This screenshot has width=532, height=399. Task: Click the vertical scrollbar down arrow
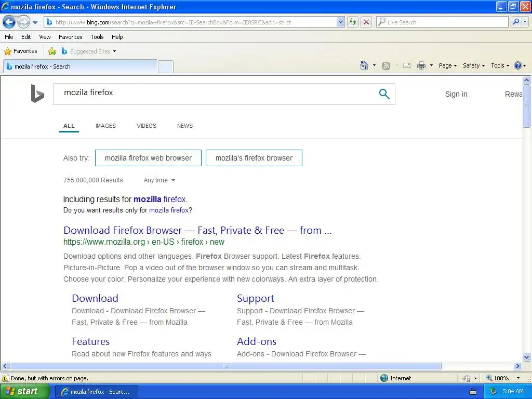(x=527, y=357)
